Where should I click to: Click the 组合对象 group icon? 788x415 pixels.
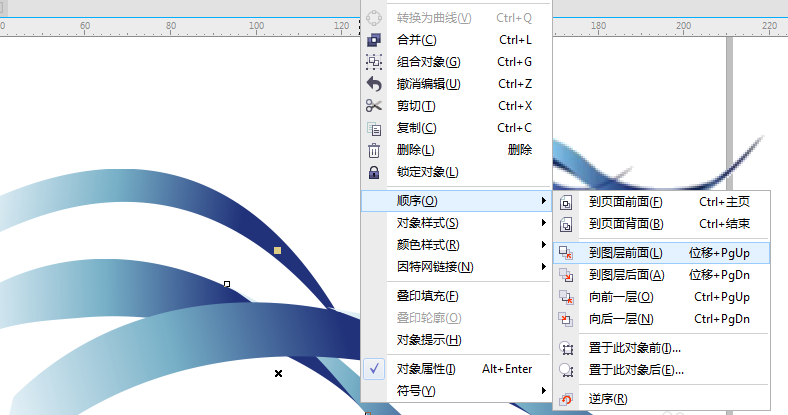coord(374,62)
